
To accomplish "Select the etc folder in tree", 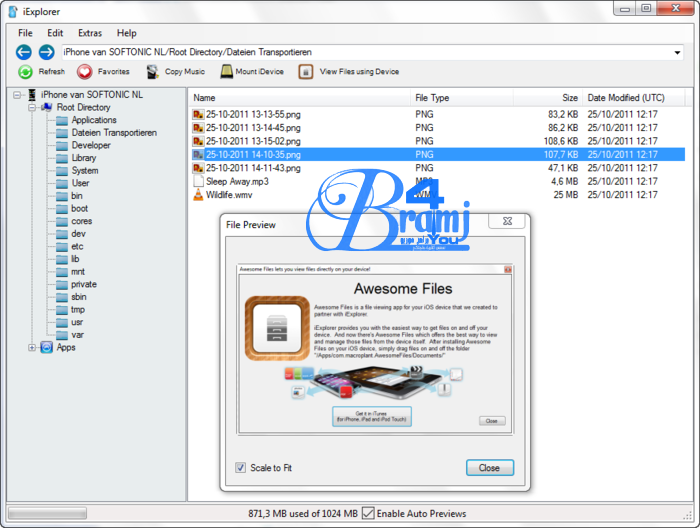I will (x=77, y=247).
